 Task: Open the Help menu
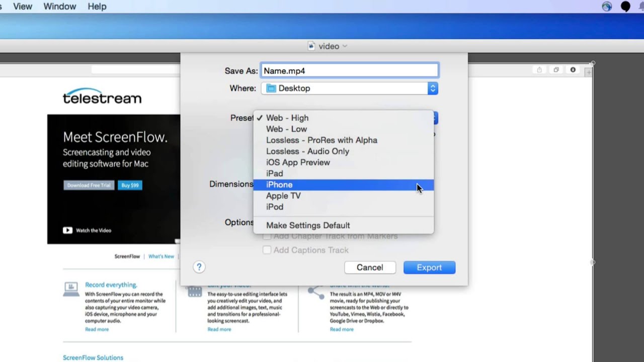pyautogui.click(x=97, y=7)
